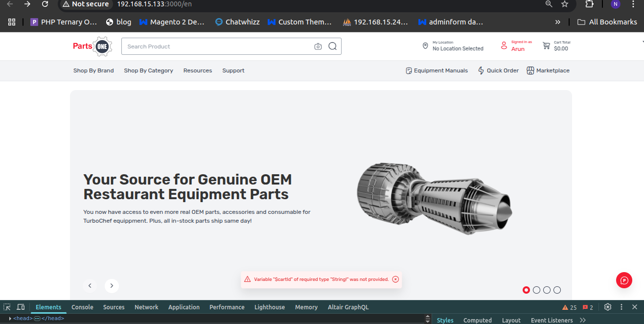Open the PHP Ternary O... bookmark

[64, 22]
